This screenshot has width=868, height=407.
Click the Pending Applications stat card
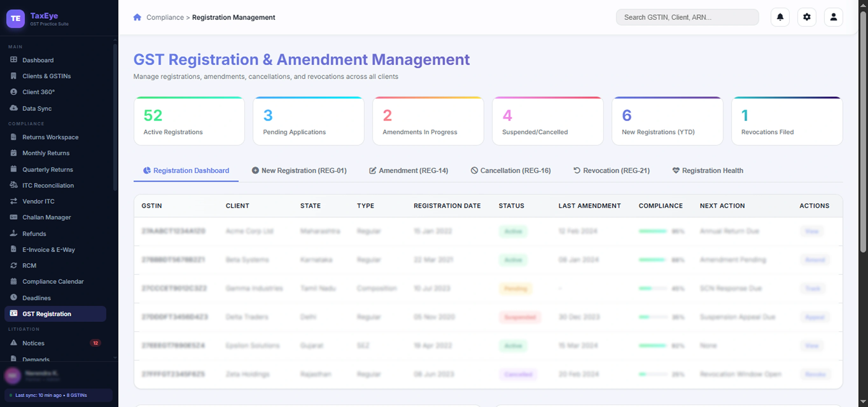308,121
